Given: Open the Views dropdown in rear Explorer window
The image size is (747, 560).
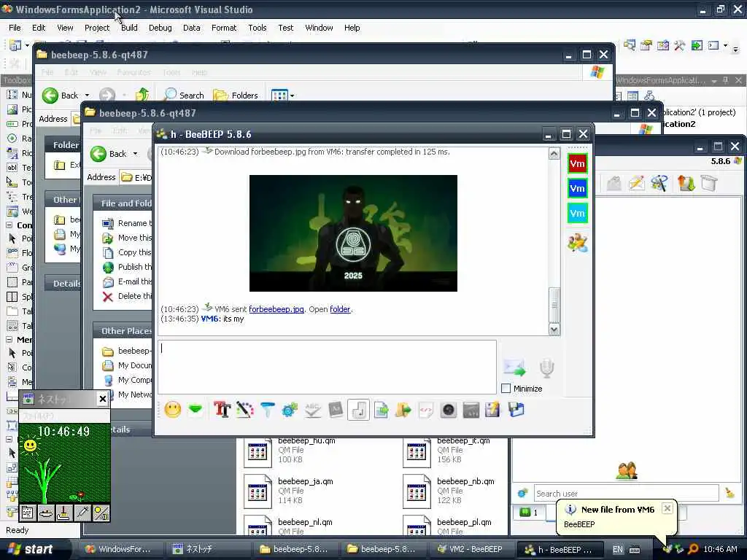Looking at the screenshot, I should tap(292, 96).
